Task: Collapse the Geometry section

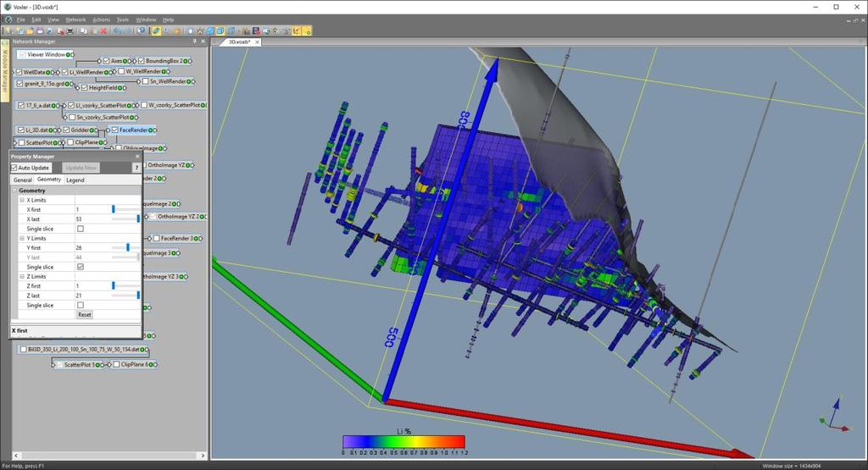Action: pos(15,191)
